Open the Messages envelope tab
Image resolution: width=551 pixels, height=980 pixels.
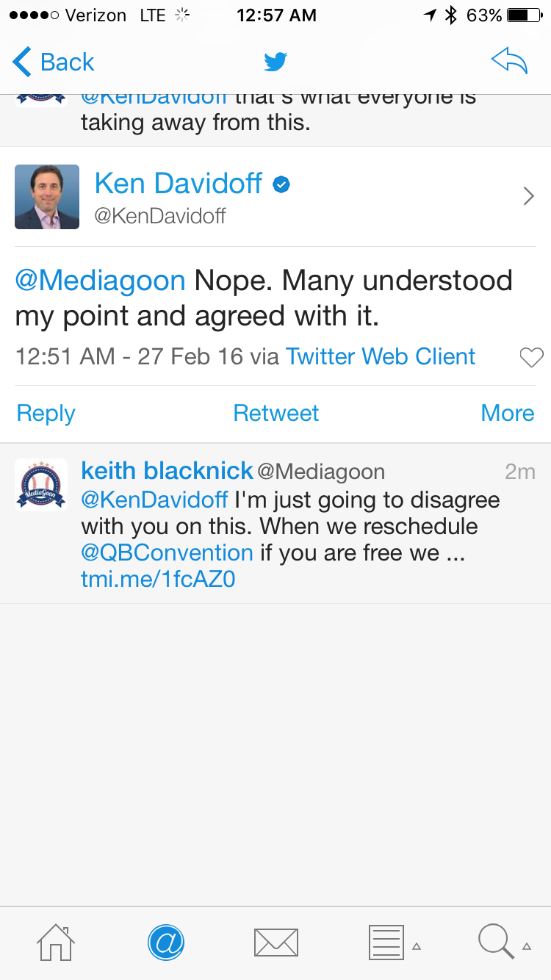point(275,942)
